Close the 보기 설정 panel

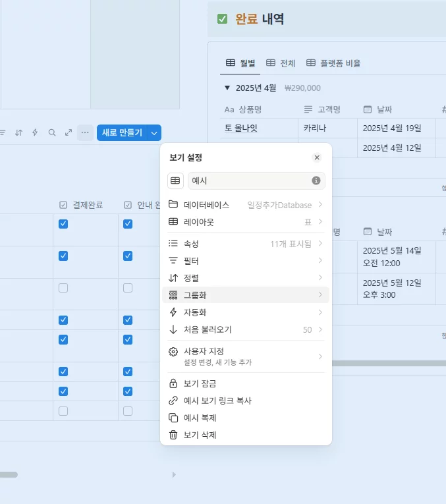(317, 157)
